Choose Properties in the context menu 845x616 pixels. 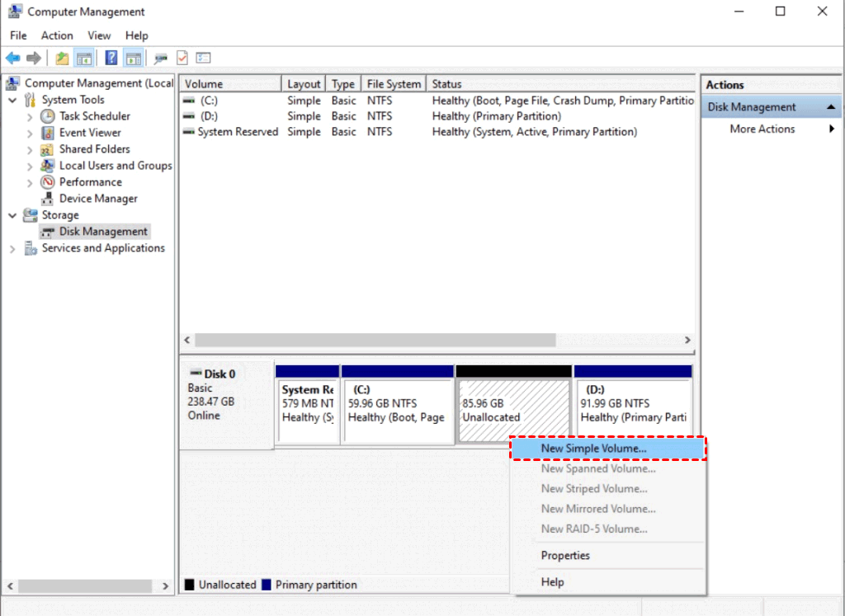[x=565, y=556]
